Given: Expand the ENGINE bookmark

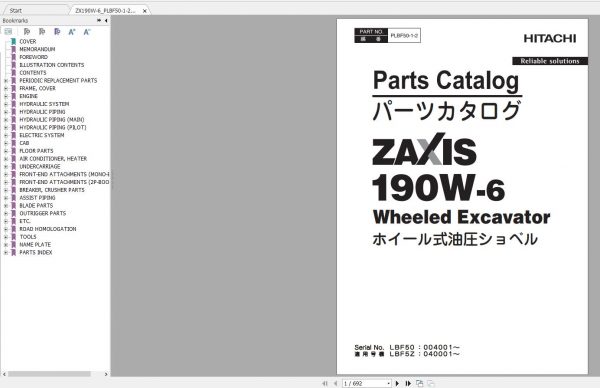Looking at the screenshot, I should pyautogui.click(x=6, y=96).
